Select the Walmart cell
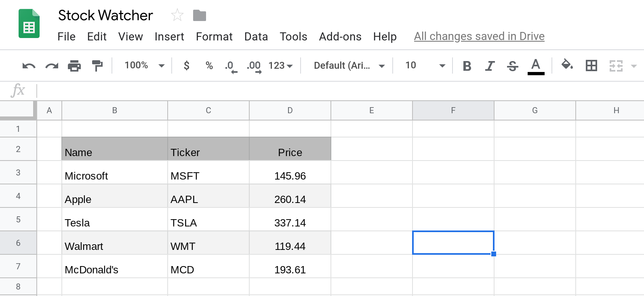 coord(115,243)
